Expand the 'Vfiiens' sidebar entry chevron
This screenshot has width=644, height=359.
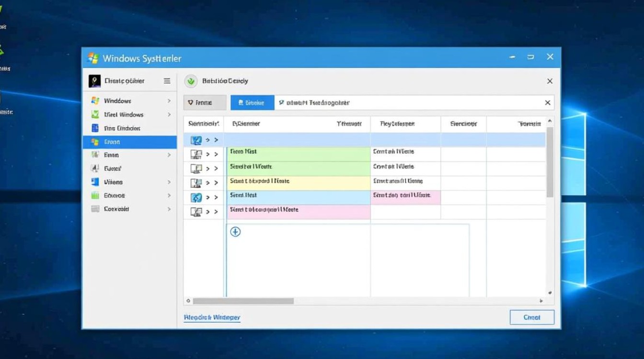169,182
